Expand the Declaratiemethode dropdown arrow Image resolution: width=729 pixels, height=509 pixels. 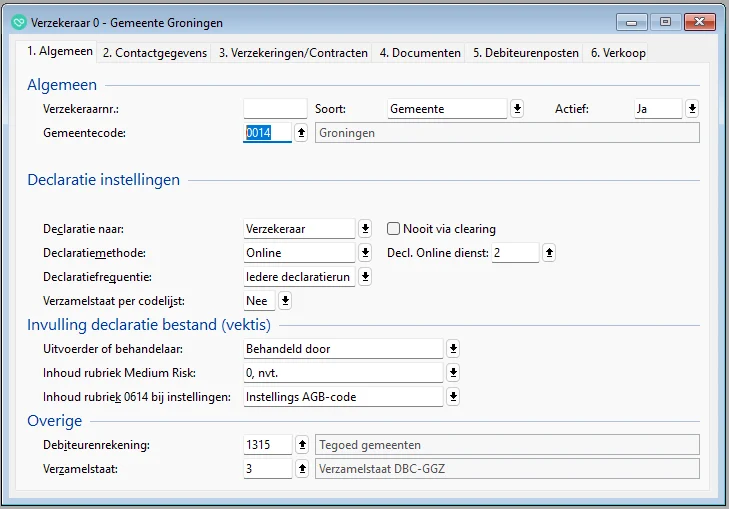365,253
